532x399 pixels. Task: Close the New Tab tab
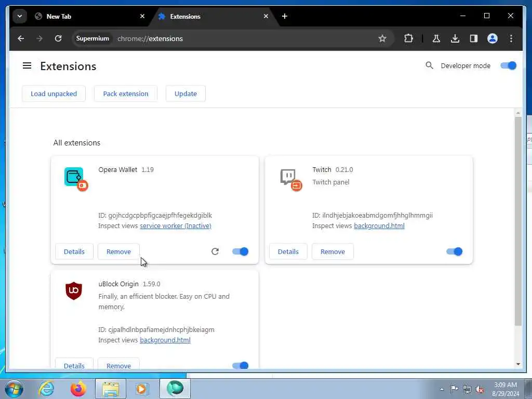[142, 16]
